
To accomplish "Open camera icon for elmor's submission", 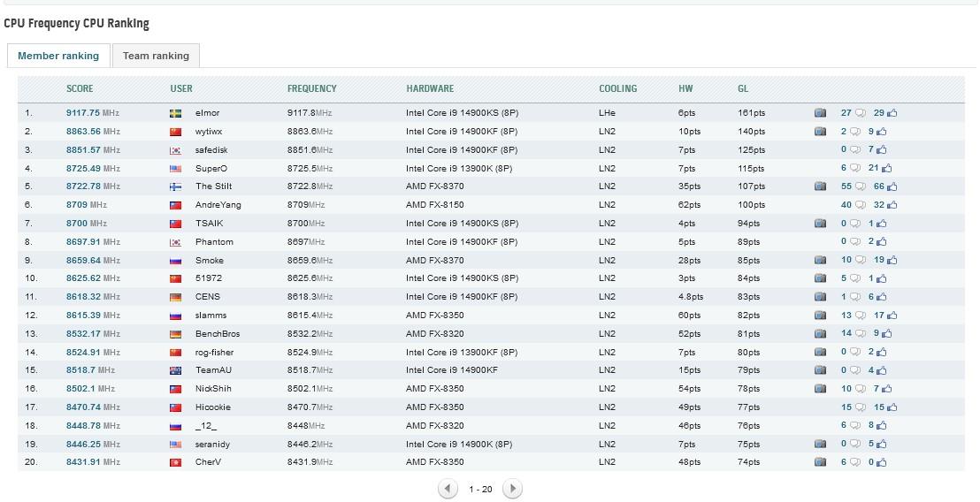I will (x=820, y=113).
